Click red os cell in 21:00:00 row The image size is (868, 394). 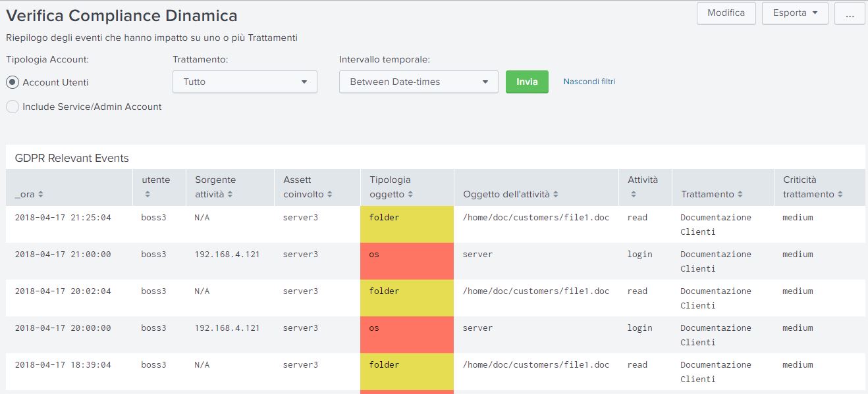click(407, 261)
